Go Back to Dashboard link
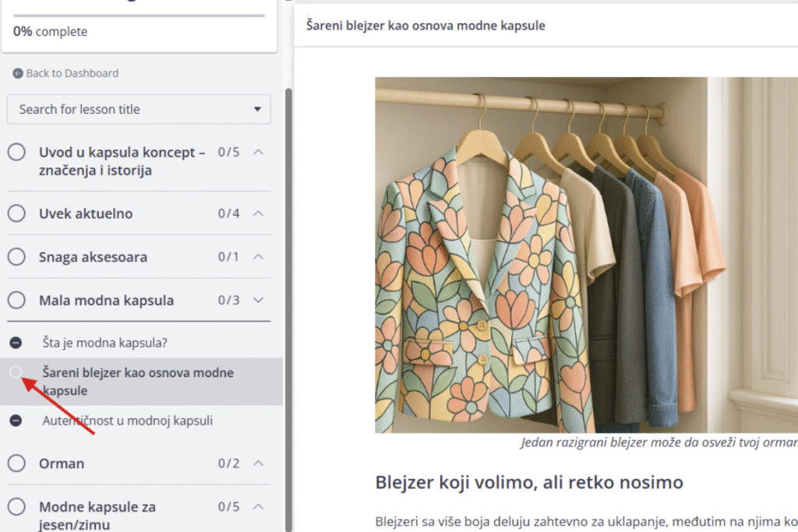Viewport: 798px width, 532px height. 72,73
